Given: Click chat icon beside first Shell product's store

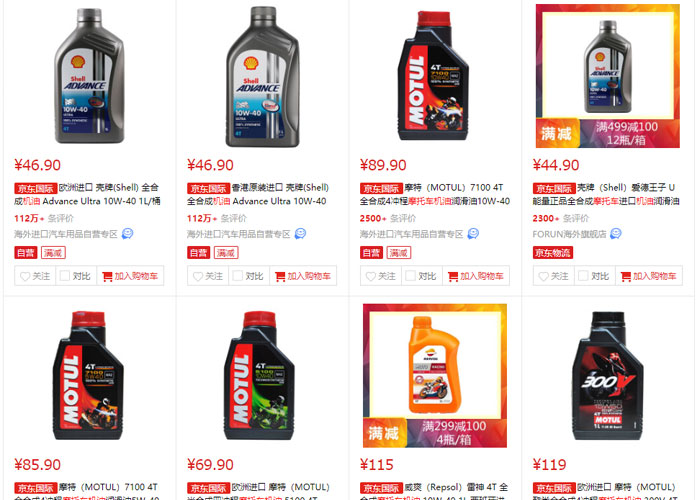Looking at the screenshot, I should [x=127, y=233].
